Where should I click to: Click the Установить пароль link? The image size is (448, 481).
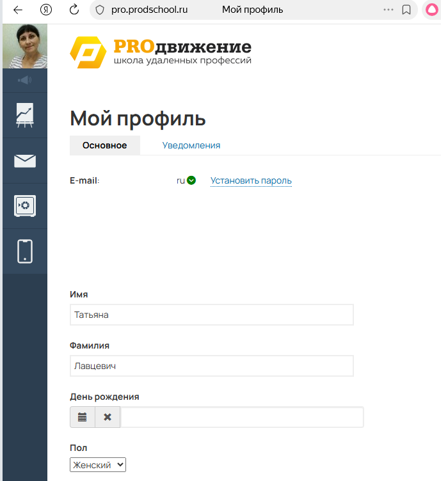[x=251, y=180]
